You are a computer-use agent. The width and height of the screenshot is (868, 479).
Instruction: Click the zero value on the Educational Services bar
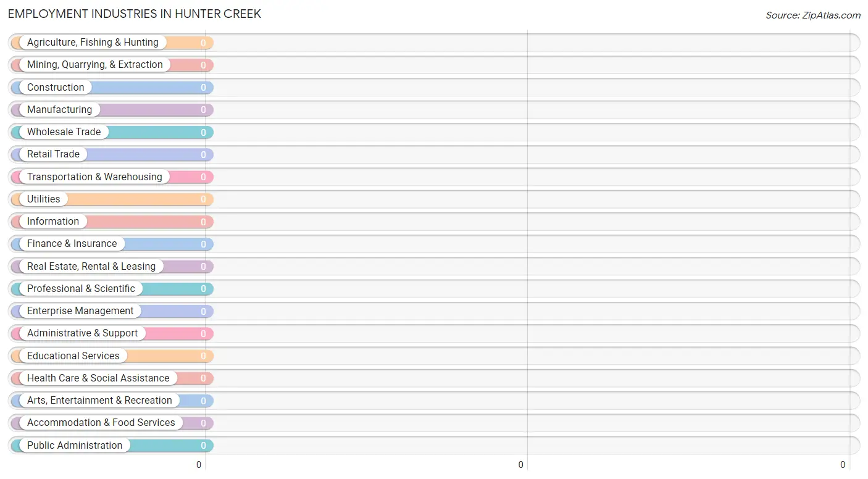204,356
